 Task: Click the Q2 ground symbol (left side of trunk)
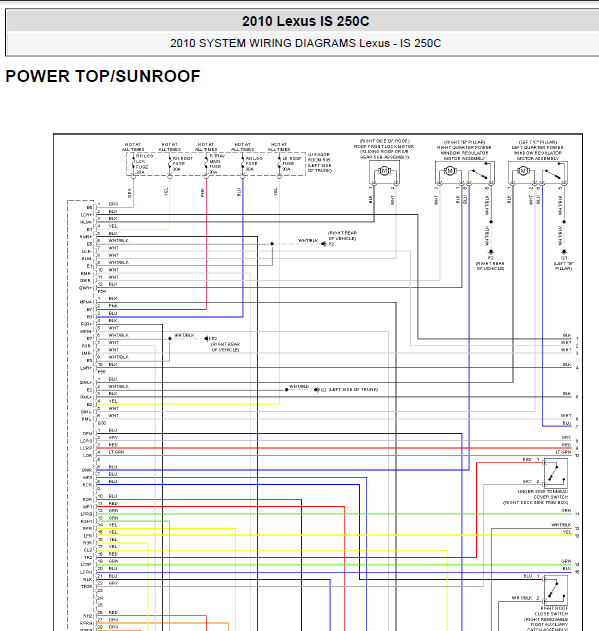317,390
